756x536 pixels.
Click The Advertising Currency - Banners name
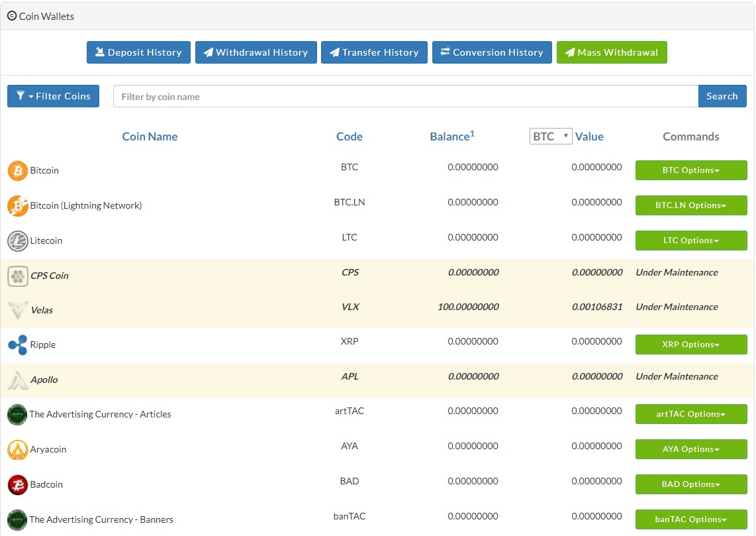click(x=101, y=519)
